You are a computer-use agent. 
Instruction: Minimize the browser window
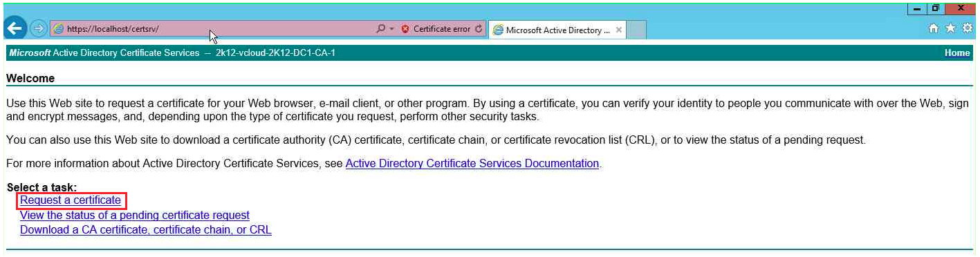point(918,8)
